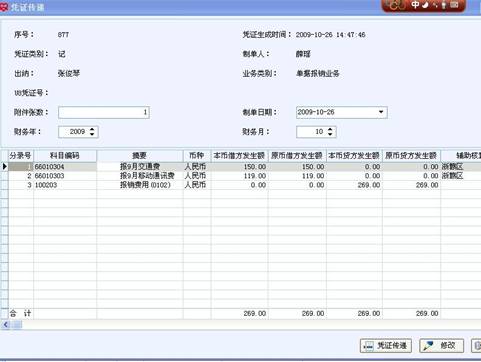Click the cut-off button right of 修改
Image resolution: width=481 pixels, height=362 pixels.
(476, 346)
